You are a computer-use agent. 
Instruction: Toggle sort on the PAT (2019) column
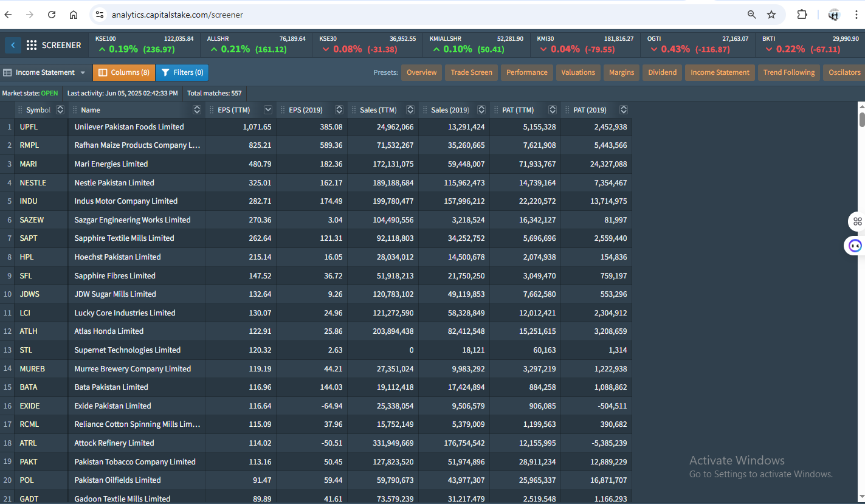[624, 110]
